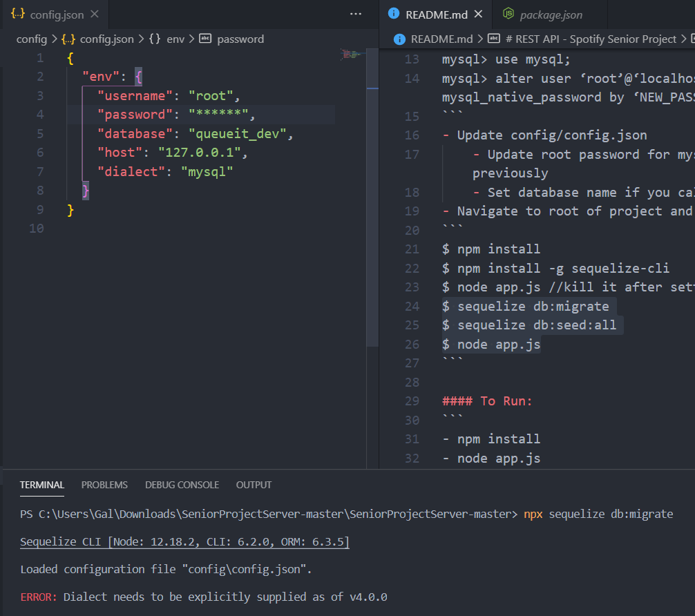
Task: Click the symbol icon before REST API breadcrumb
Action: pos(494,39)
